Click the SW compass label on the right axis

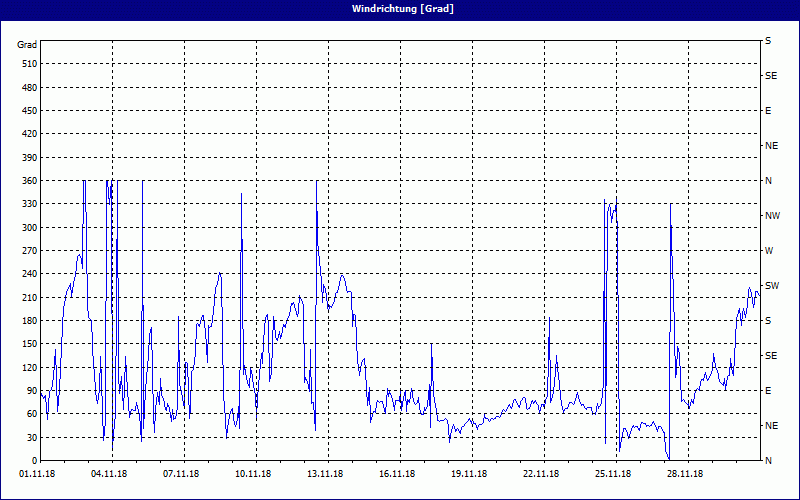click(x=772, y=286)
